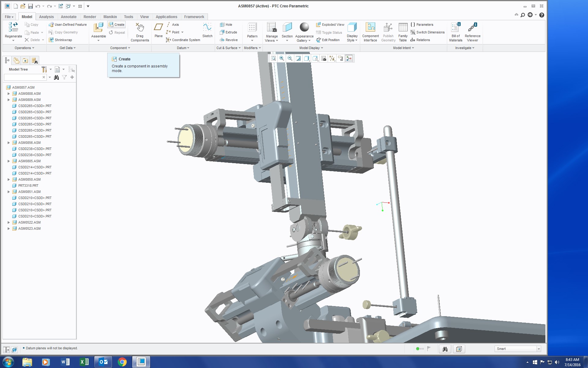
Task: Switch to the Render tab
Action: (x=90, y=17)
